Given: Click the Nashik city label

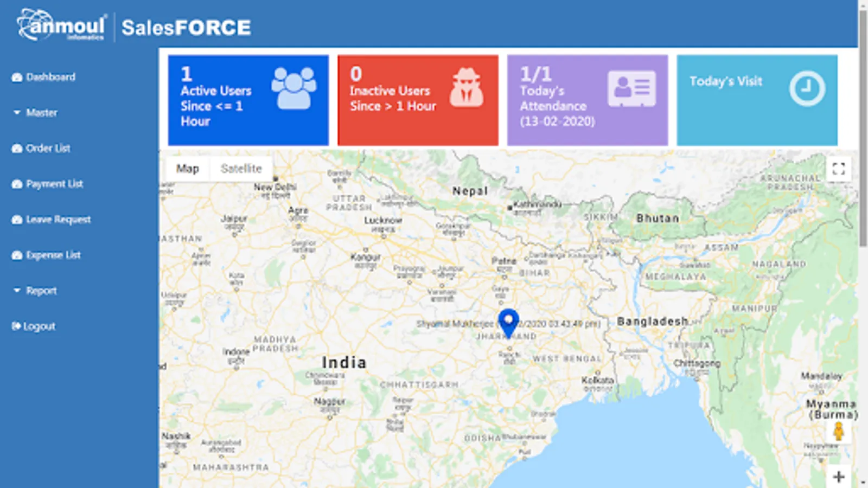Looking at the screenshot, I should [176, 436].
